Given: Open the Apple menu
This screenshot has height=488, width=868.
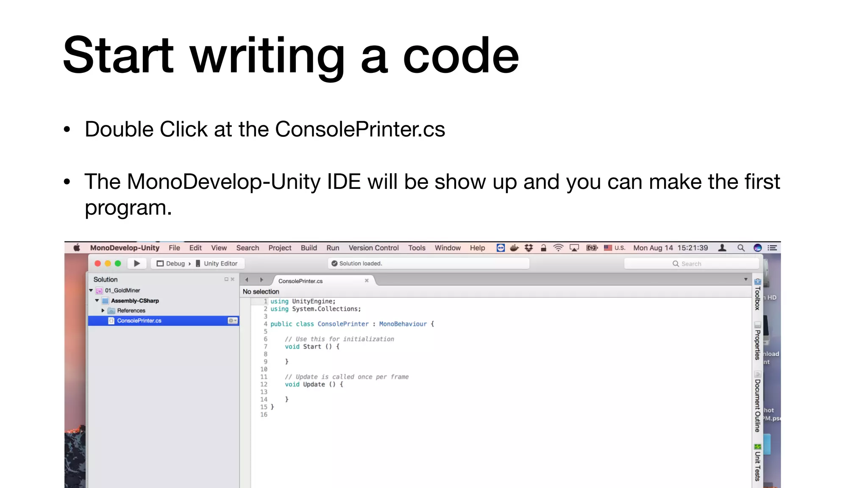Looking at the screenshot, I should tap(77, 248).
